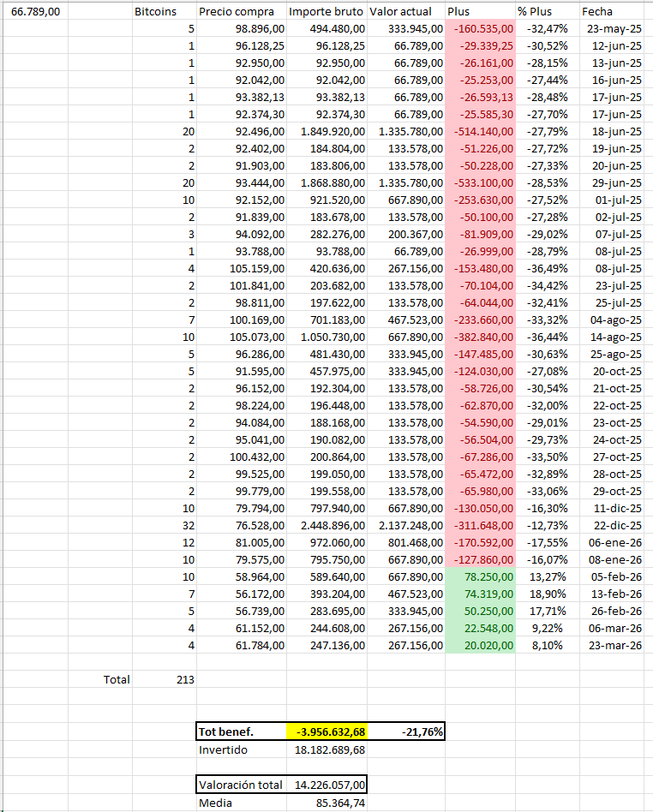Select the Total bitcoins cell showing 213
The width and height of the screenshot is (653, 812).
(x=165, y=679)
